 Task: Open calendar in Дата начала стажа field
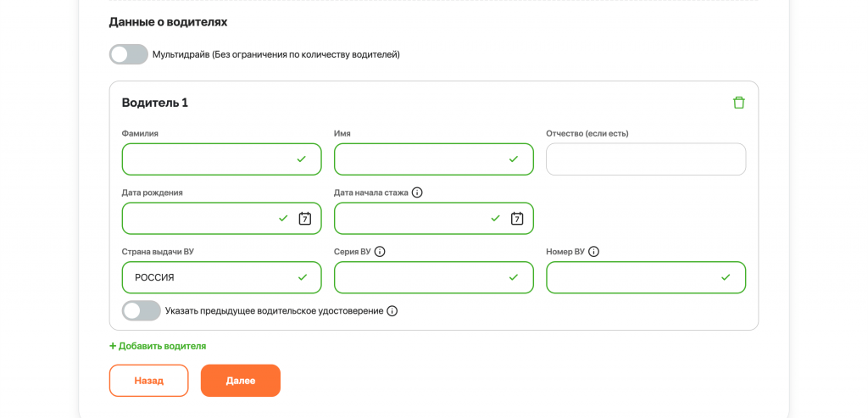[517, 219]
